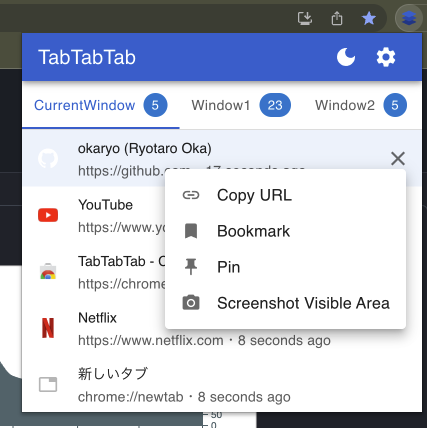
Task: Click the https://www.netflix.com URL text
Action: coord(151,341)
